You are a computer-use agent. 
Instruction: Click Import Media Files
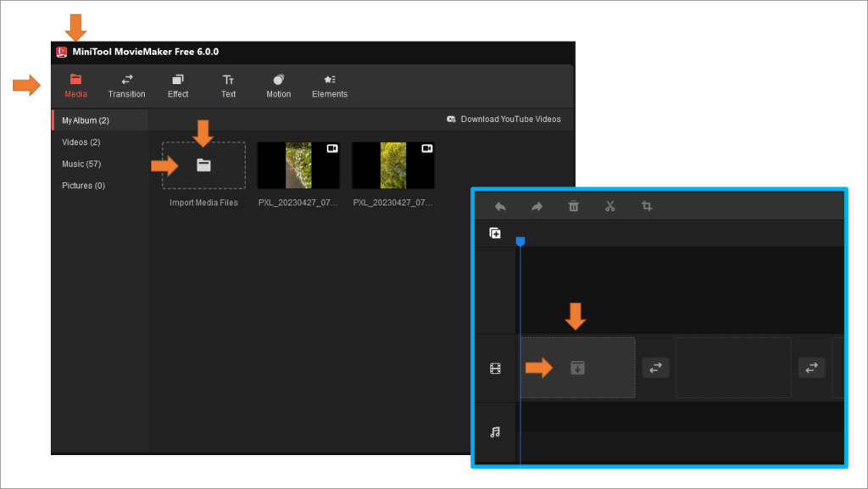coord(203,165)
